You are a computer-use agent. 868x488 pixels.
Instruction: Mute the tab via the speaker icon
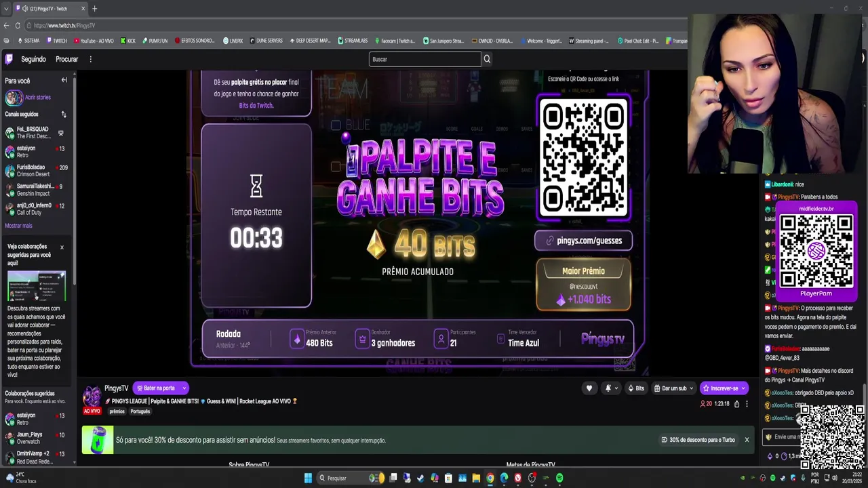25,9
